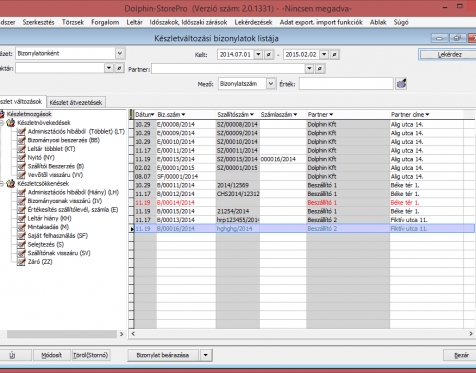Clear the Partner field with eraser button

[320, 69]
